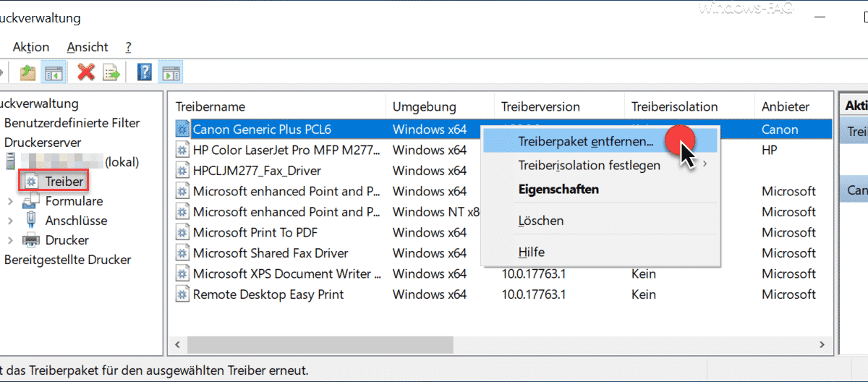
Task: Click the HPCLJM277_Fax_Driver row icon
Action: (x=182, y=171)
